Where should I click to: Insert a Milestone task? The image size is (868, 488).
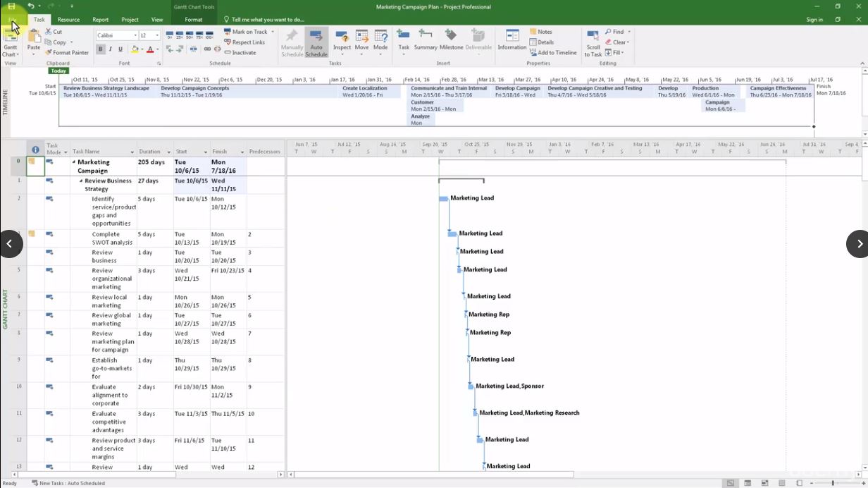451,39
